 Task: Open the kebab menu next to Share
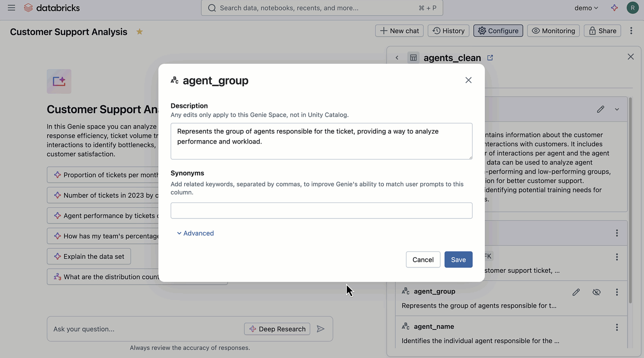coord(631,31)
